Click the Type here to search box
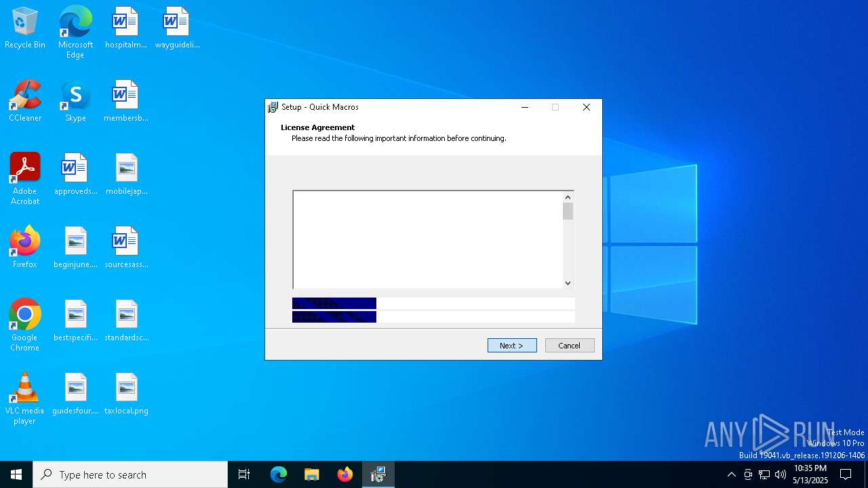868x488 pixels. click(x=130, y=474)
